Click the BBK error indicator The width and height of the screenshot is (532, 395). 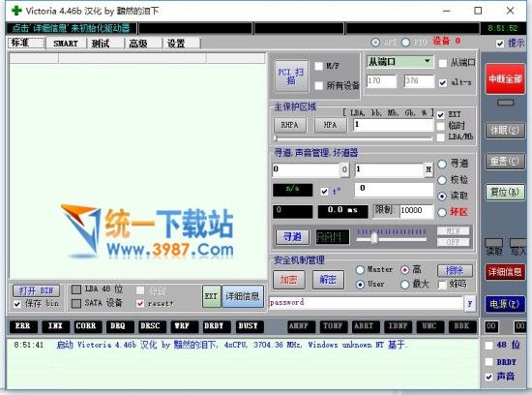tap(461, 326)
